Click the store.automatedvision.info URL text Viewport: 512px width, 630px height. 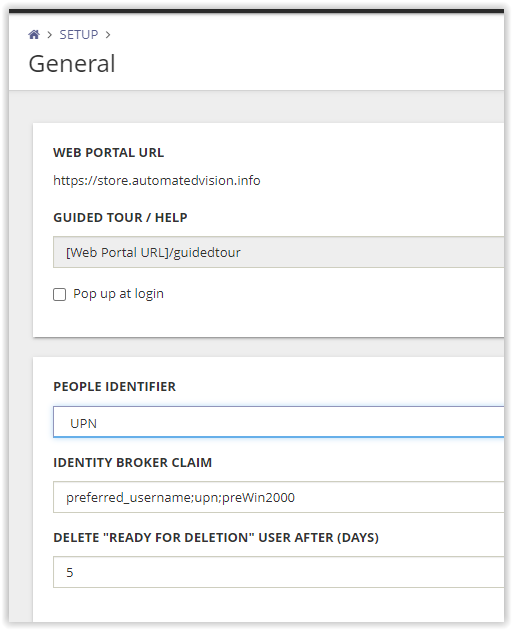coord(157,180)
